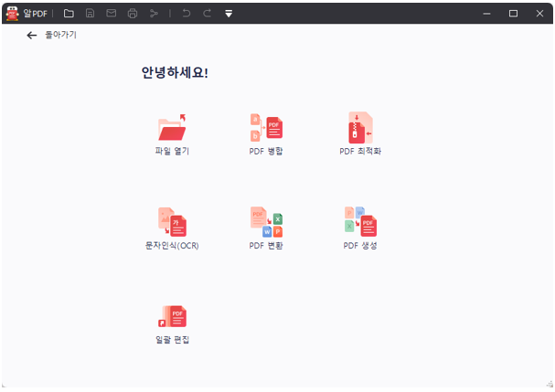This screenshot has height=392, width=555.
Task: Click the PDF 생성 create icon
Action: [x=360, y=222]
